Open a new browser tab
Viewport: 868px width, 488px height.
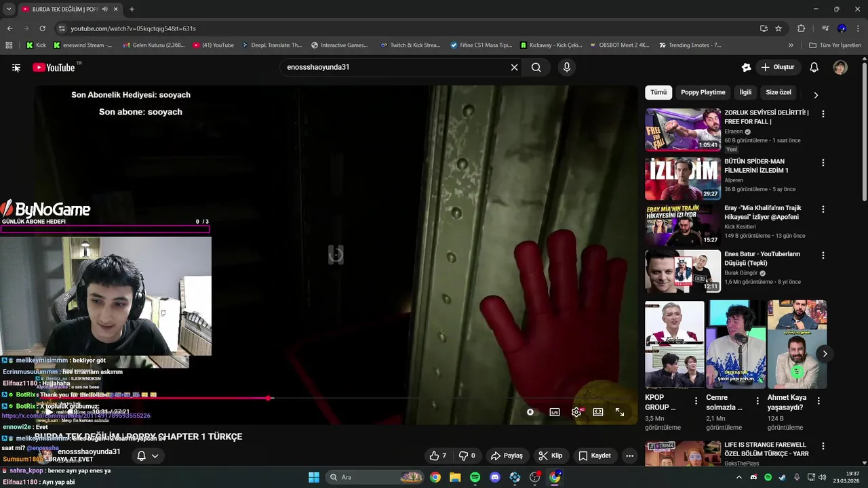click(132, 9)
